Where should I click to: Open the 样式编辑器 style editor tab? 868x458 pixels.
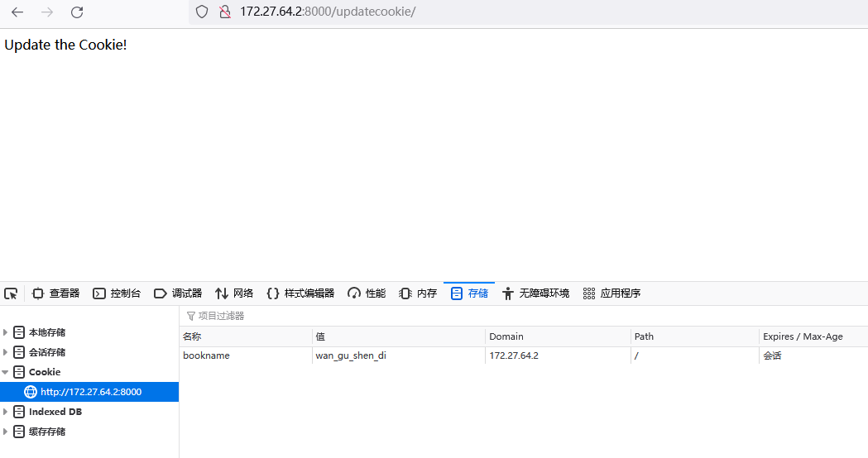(x=300, y=293)
